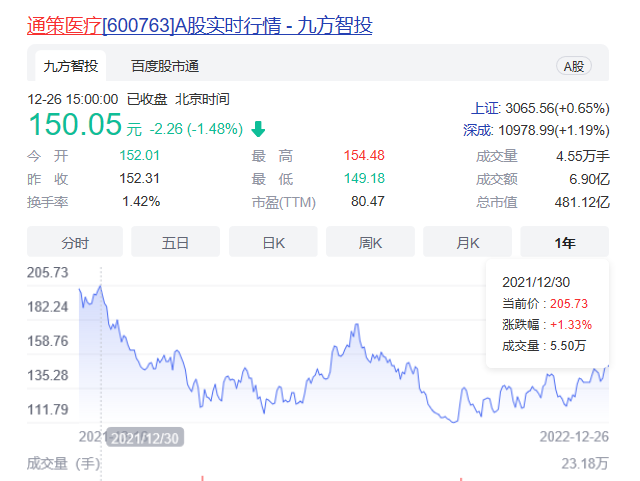Click the 深成 index link
This screenshot has height=481, width=640.
click(x=478, y=130)
